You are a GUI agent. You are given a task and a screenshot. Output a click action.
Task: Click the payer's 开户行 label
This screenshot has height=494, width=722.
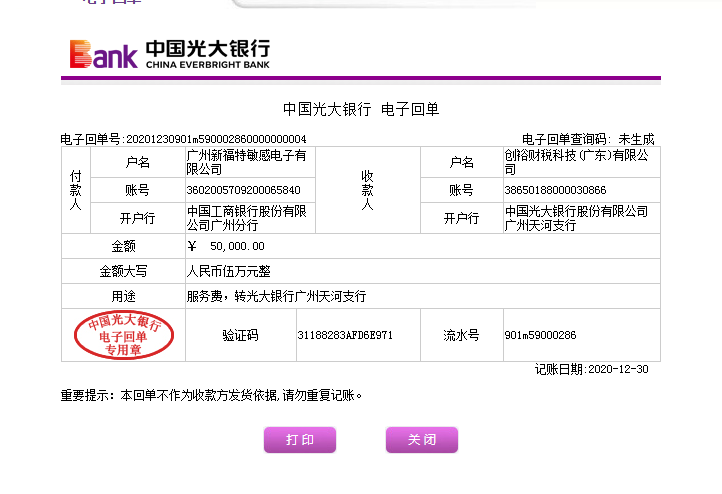point(138,218)
